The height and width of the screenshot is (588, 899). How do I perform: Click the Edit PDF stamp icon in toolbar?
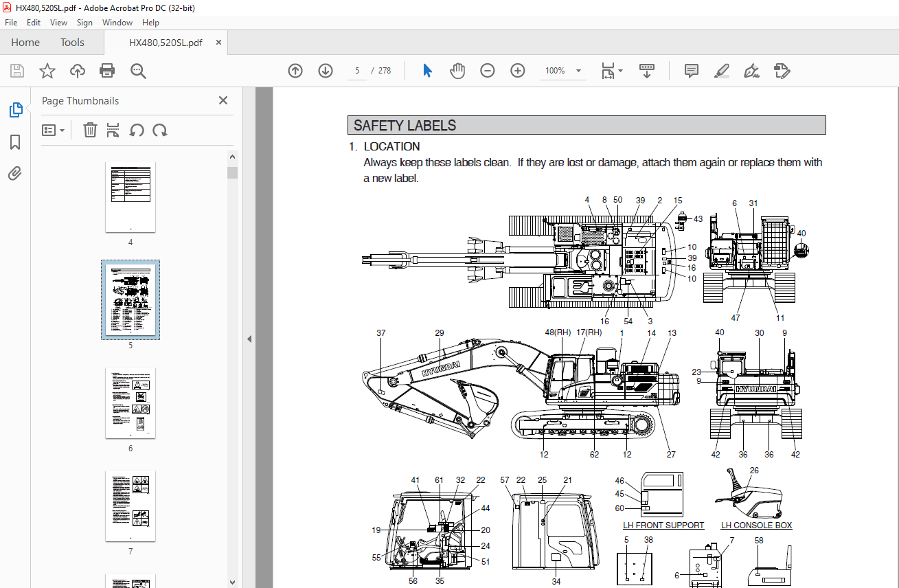(x=782, y=71)
